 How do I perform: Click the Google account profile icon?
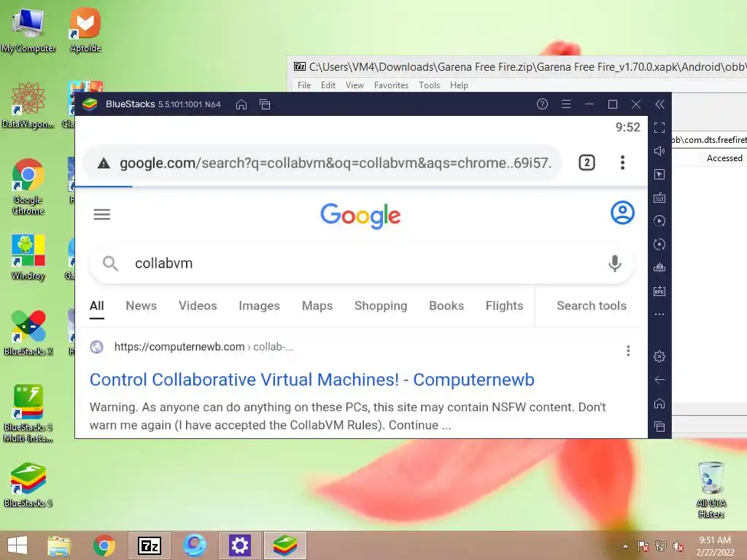(622, 213)
